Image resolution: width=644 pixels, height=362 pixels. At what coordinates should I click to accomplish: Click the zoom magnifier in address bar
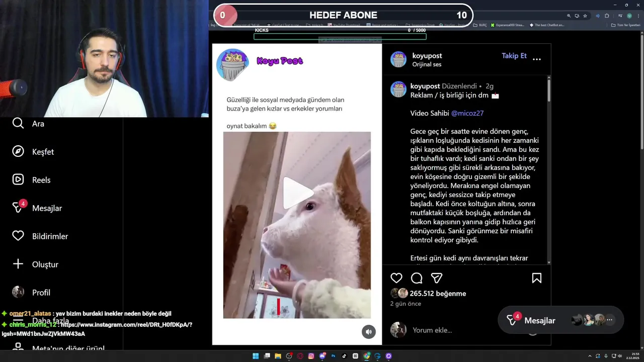[569, 16]
